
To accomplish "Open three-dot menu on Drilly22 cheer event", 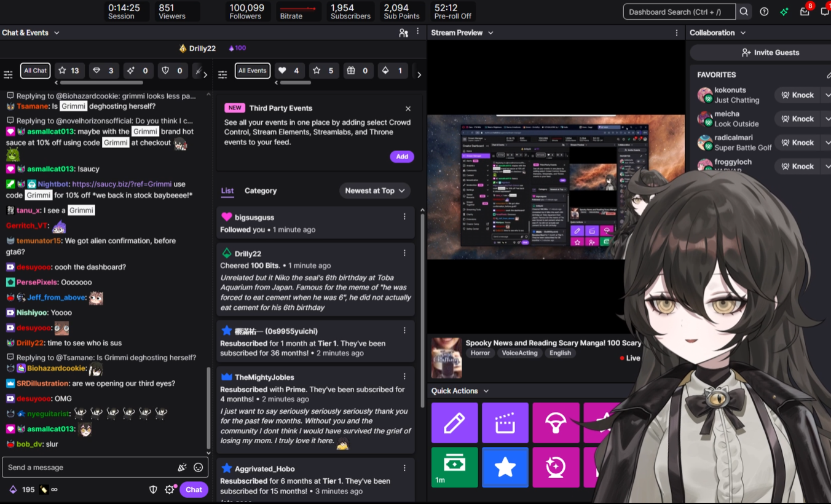I will point(404,253).
